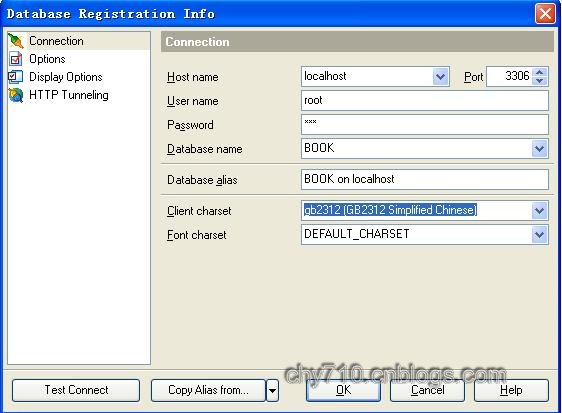Viewport: 562px width, 413px height.
Task: Increase the Port value with up arrow
Action: (x=540, y=72)
